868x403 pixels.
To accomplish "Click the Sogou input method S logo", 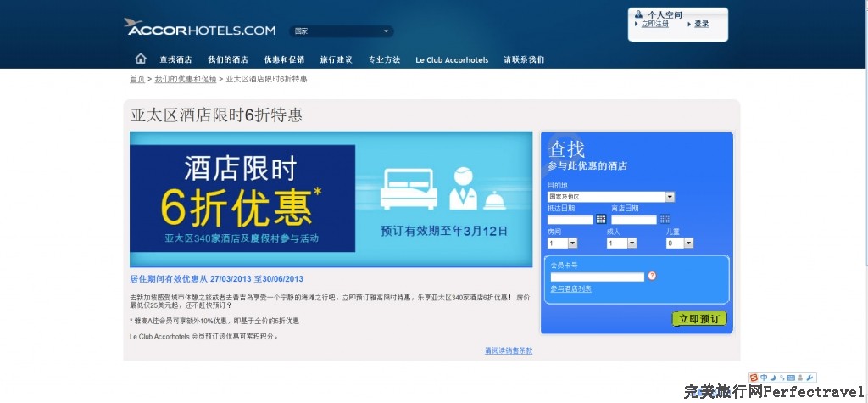I will point(754,378).
